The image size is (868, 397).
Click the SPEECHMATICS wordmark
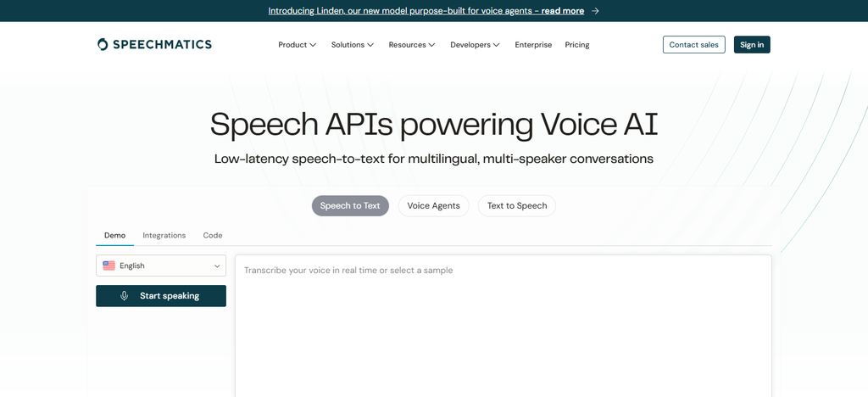coord(162,44)
